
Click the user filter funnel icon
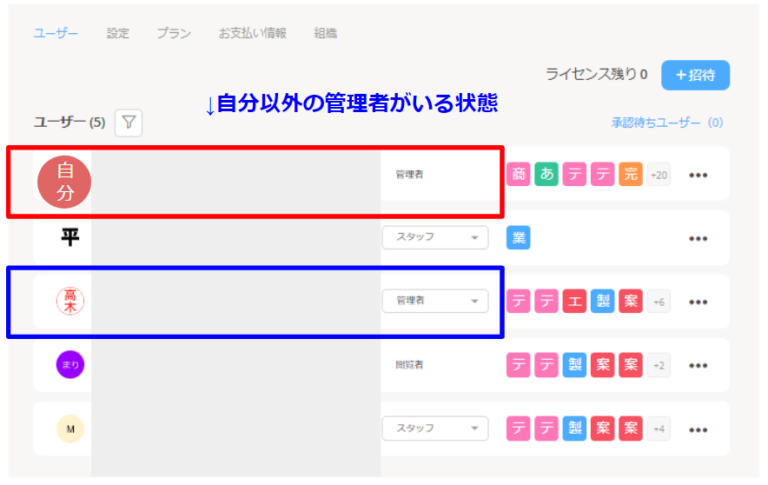[x=130, y=123]
